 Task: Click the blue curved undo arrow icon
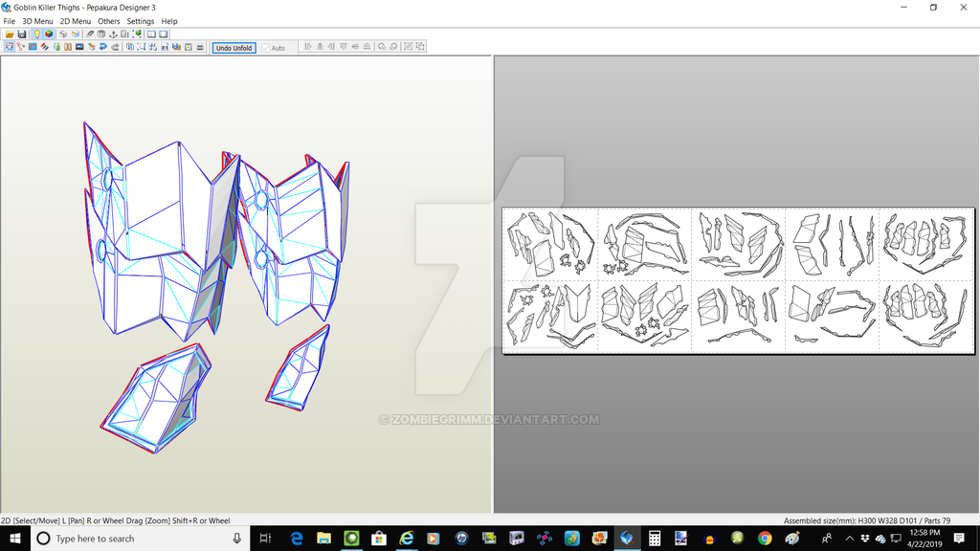103,46
